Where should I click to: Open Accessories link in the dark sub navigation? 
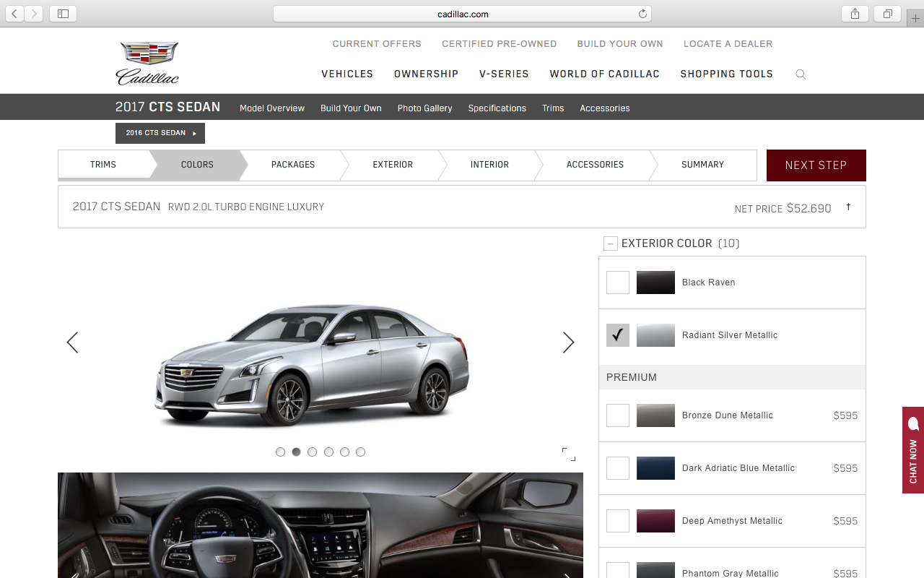coord(605,108)
